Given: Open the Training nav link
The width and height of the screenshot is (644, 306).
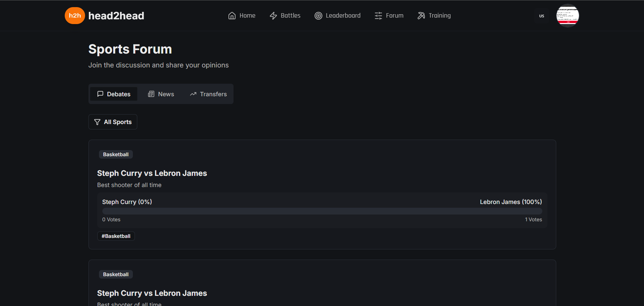Looking at the screenshot, I should click(x=434, y=16).
